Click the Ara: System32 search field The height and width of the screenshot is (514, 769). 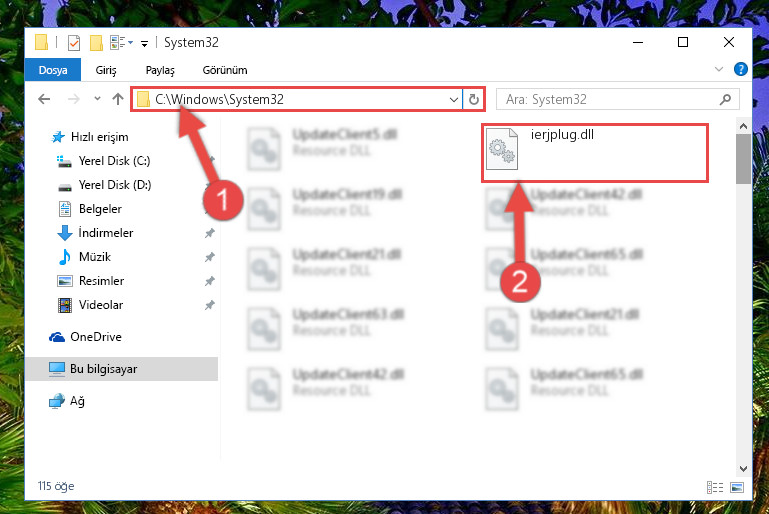pyautogui.click(x=608, y=100)
